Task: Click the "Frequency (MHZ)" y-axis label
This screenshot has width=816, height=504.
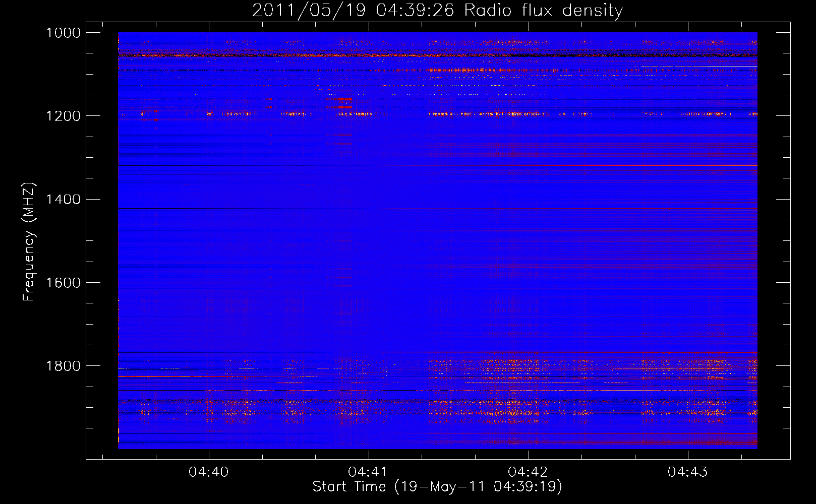Action: point(29,242)
